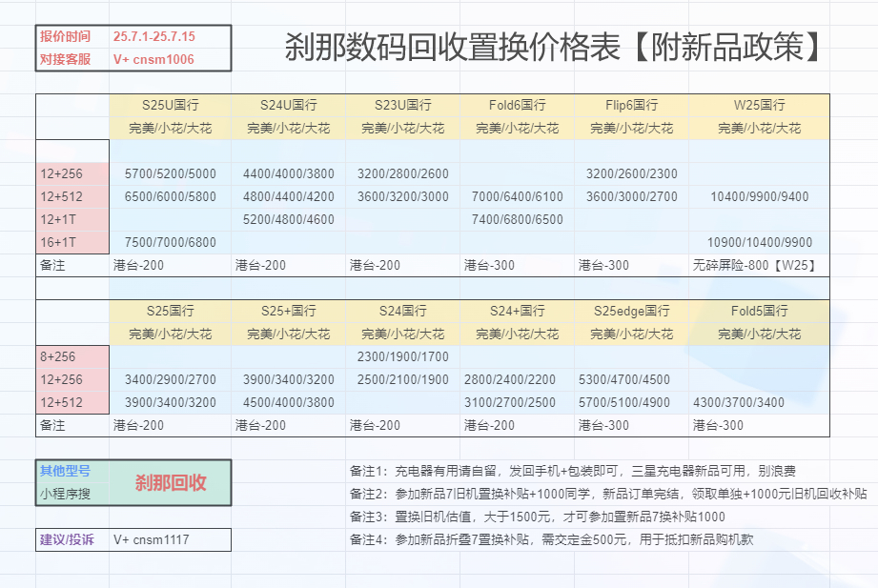Viewport: 878px width, 588px height.
Task: Click the 备注3 valuation over 1500 note
Action: point(537,517)
